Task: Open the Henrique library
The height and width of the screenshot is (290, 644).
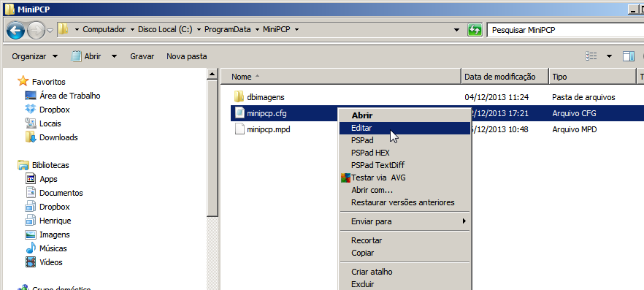Action: click(55, 221)
